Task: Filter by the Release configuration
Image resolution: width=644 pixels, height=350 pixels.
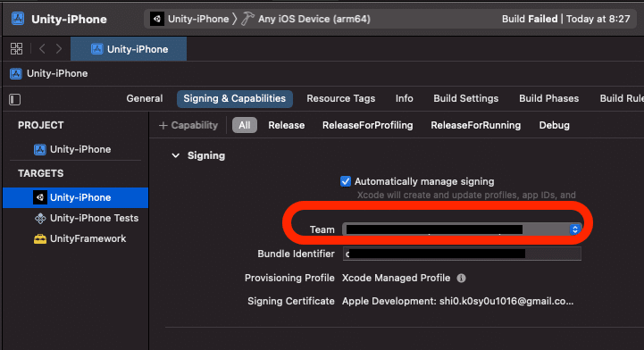Action: click(x=286, y=125)
